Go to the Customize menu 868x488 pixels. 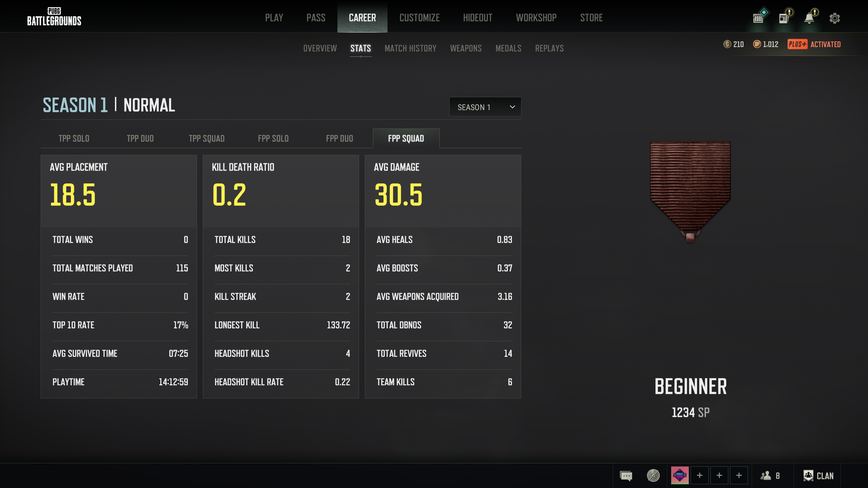pos(419,18)
